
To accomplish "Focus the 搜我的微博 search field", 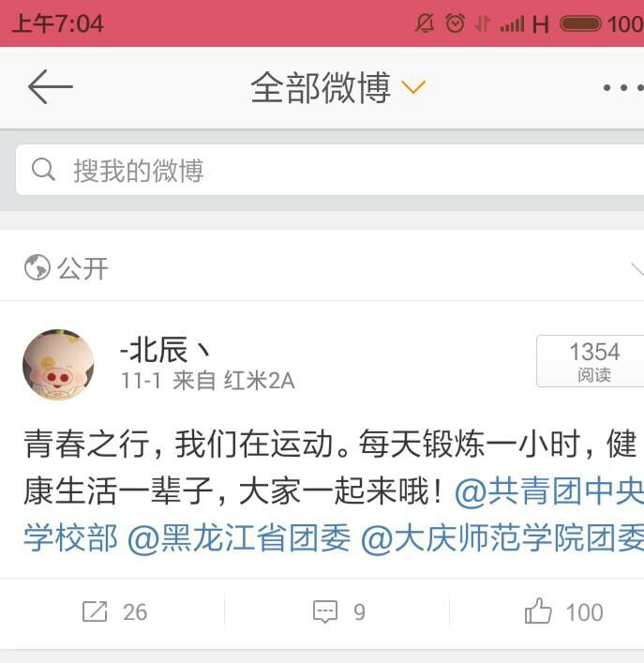I will click(x=330, y=170).
